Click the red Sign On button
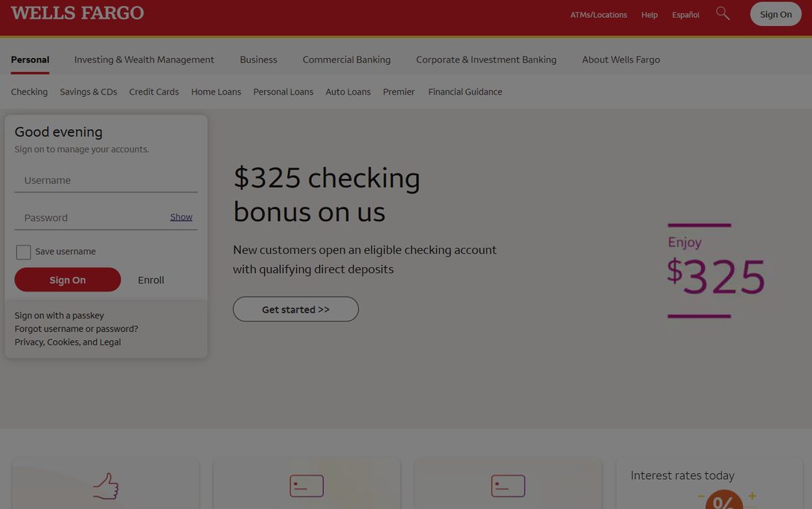The width and height of the screenshot is (812, 509). tap(68, 280)
